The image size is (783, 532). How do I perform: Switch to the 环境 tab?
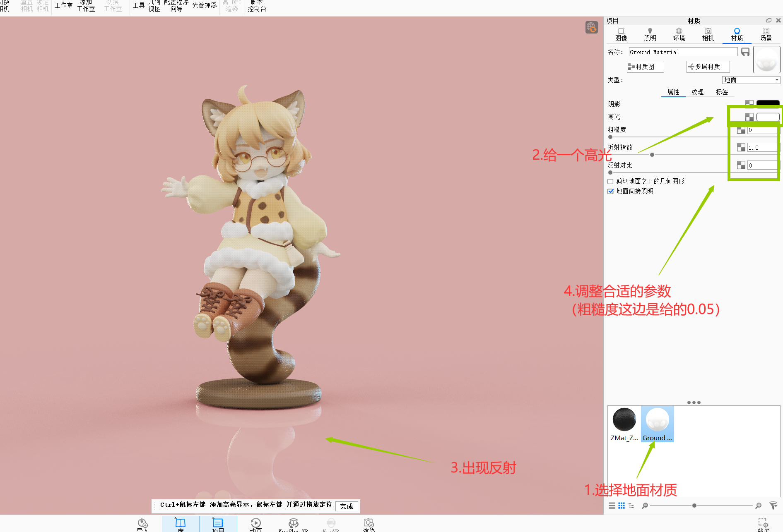coord(679,34)
